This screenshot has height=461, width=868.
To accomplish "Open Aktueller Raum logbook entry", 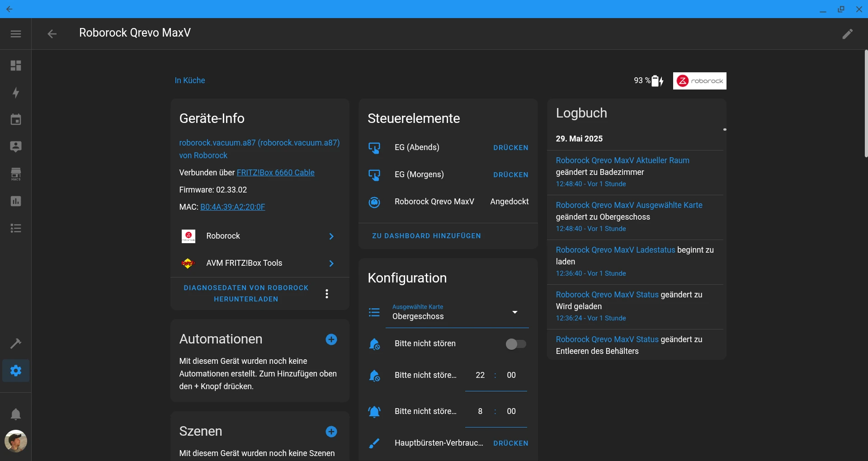I will (x=623, y=160).
